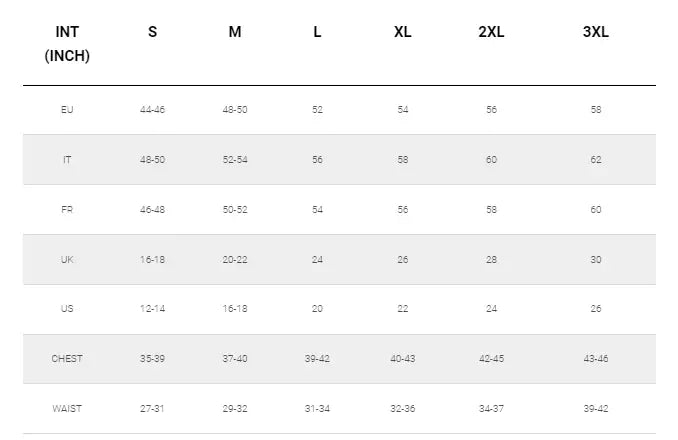
Task: Click the chest measurement 40-43 for XL
Action: [x=402, y=359]
